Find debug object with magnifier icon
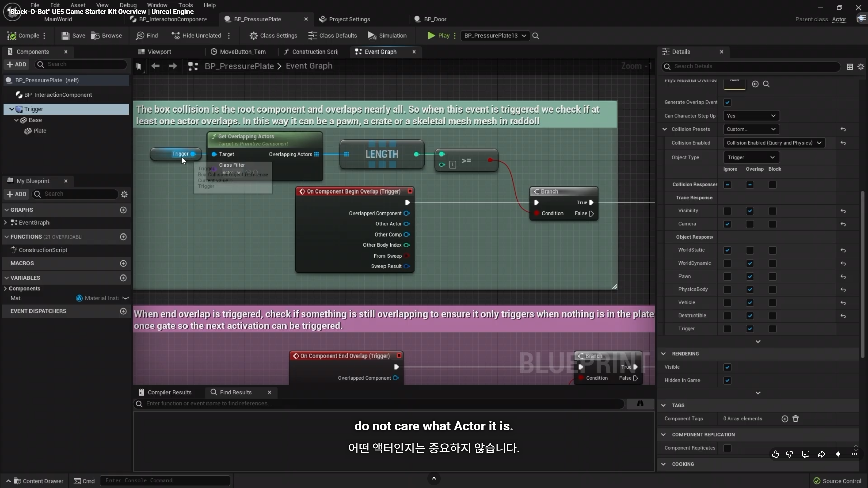The width and height of the screenshot is (868, 488). click(x=536, y=36)
